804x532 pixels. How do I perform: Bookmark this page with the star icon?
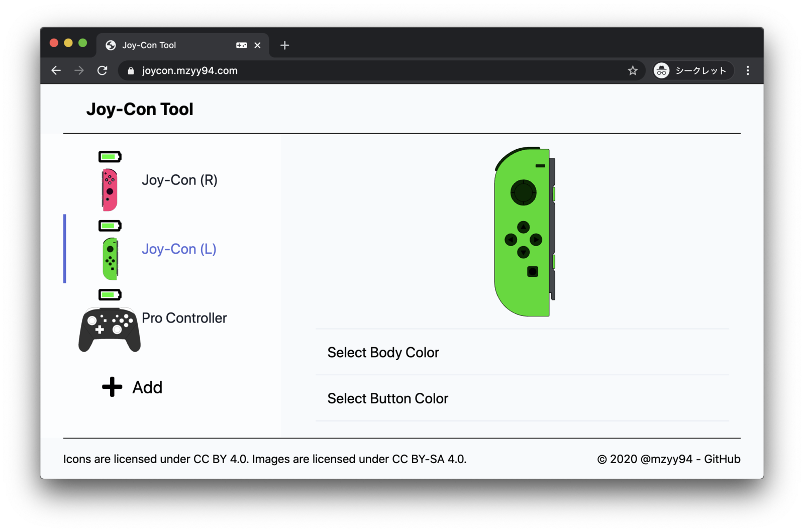click(x=633, y=71)
